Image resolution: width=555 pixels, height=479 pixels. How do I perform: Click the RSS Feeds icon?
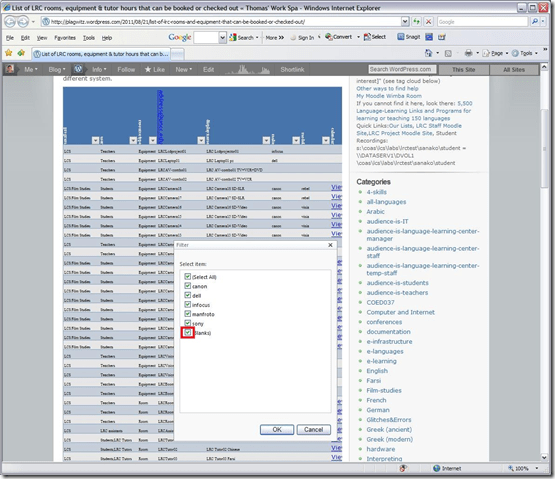pos(448,53)
